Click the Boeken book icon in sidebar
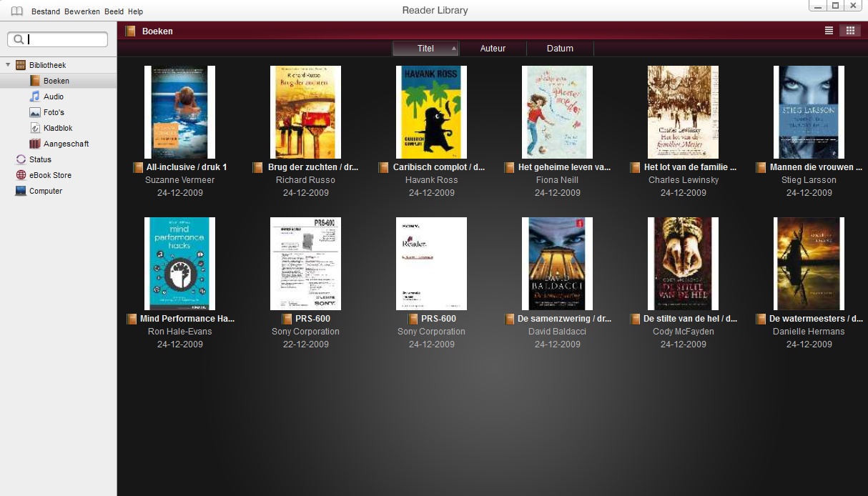Screen dimensions: 868x496 35,81
